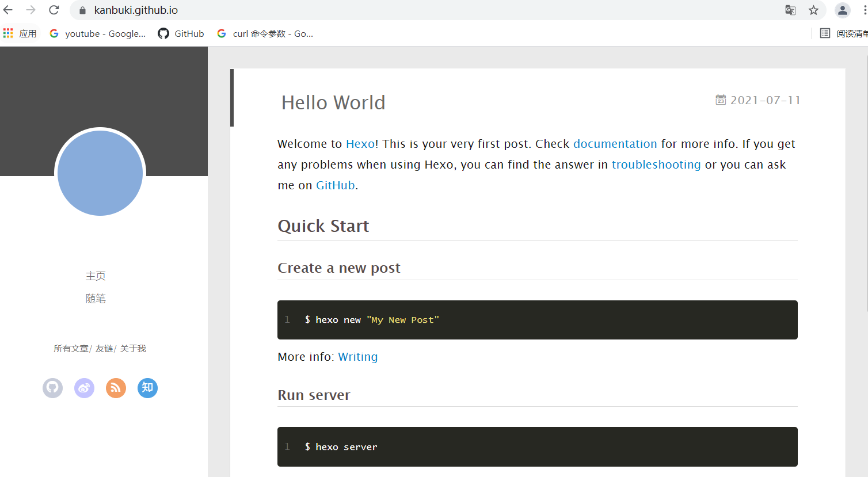Open the Writing link under More info
The height and width of the screenshot is (477, 868).
point(358,357)
